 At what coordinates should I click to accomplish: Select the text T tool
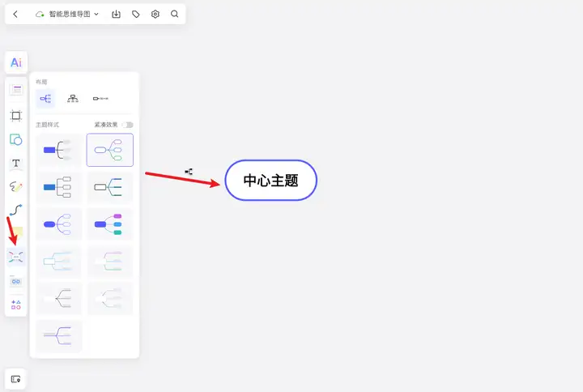pyautogui.click(x=16, y=164)
